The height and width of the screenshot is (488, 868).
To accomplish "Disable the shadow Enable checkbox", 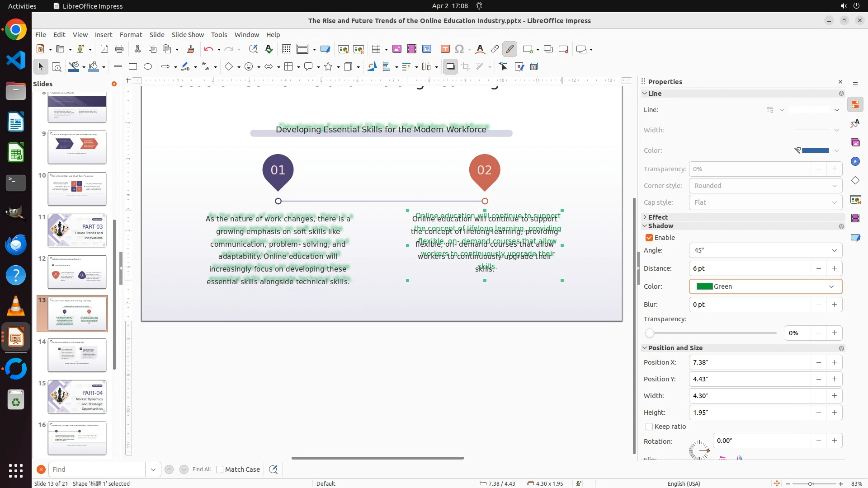I will point(649,238).
